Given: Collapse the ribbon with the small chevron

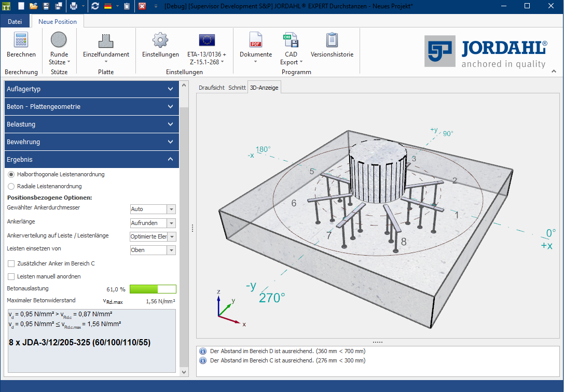Looking at the screenshot, I should pos(554,72).
